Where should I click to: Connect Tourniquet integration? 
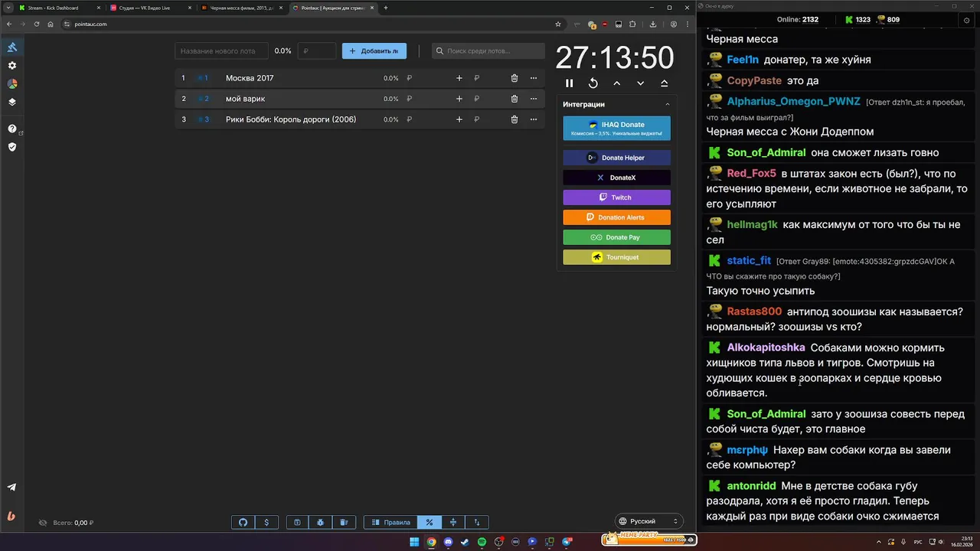click(x=616, y=257)
